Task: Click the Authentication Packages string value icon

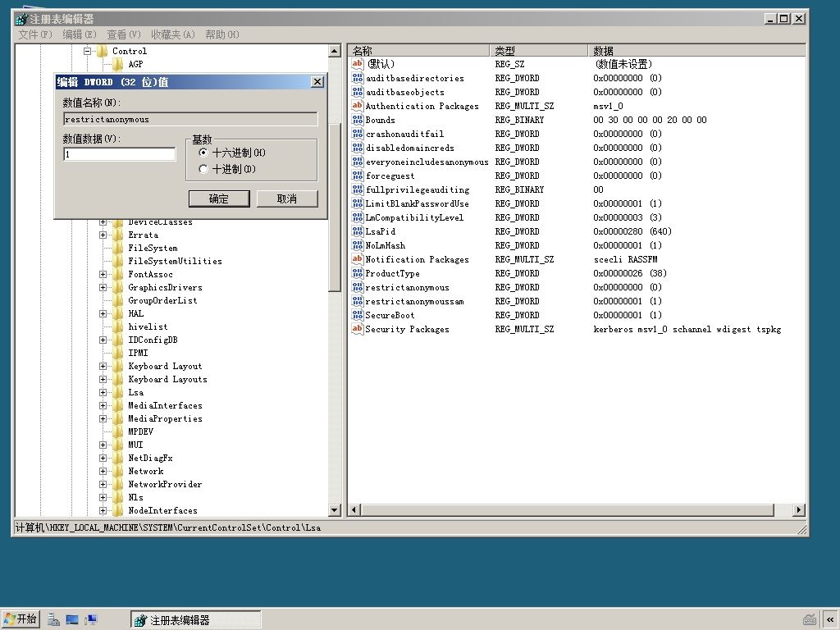Action: point(358,106)
